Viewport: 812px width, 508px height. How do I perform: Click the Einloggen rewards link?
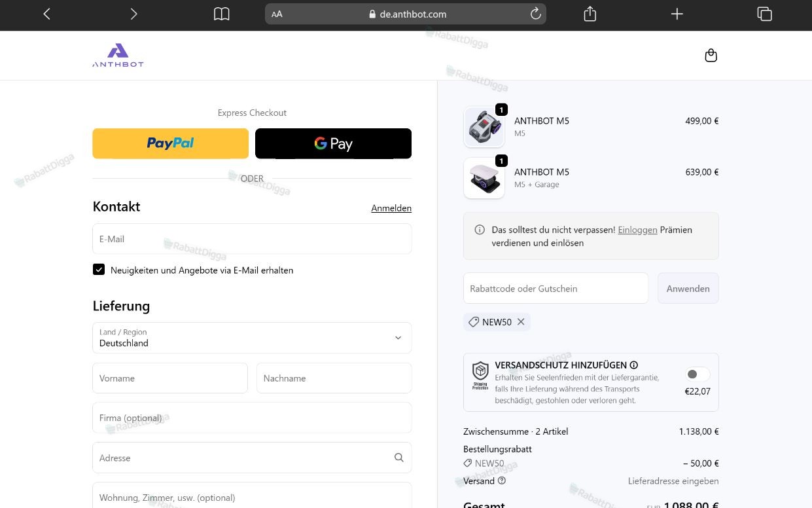[637, 230]
